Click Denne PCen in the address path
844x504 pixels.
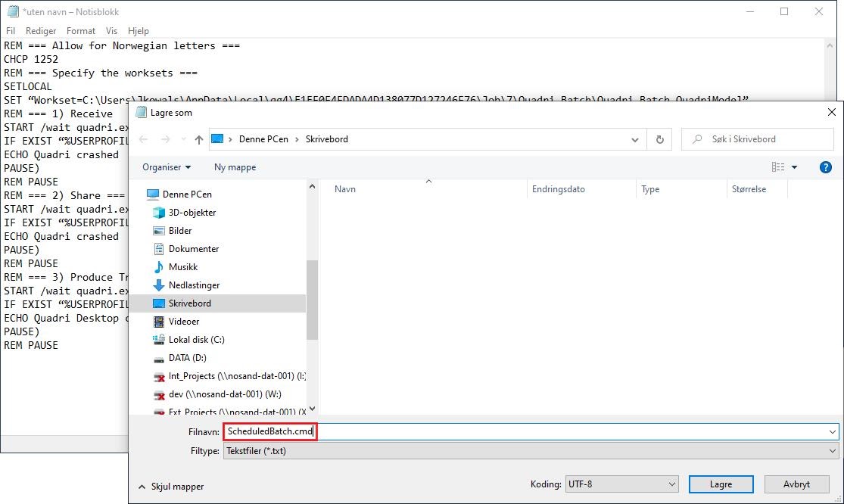point(263,138)
